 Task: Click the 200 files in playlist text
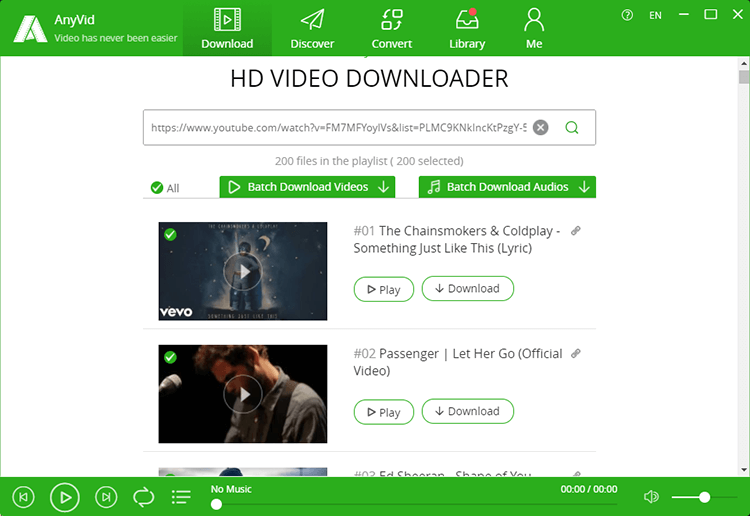point(369,161)
